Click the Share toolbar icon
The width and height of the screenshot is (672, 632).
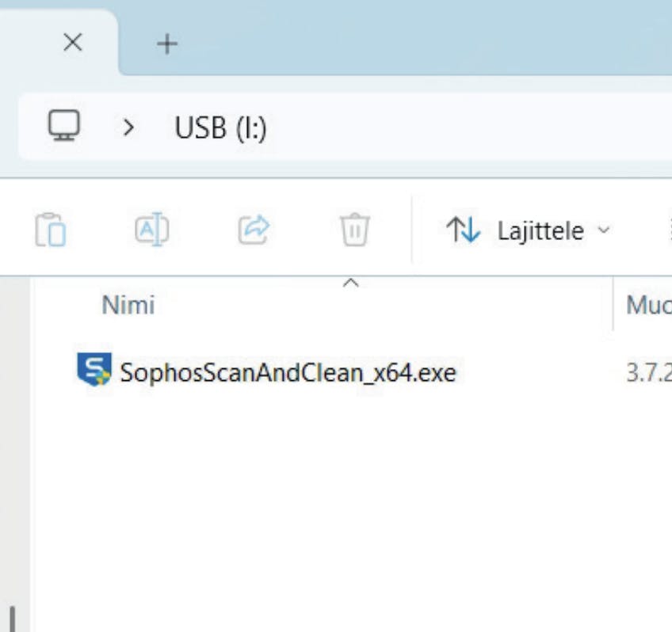point(254,230)
